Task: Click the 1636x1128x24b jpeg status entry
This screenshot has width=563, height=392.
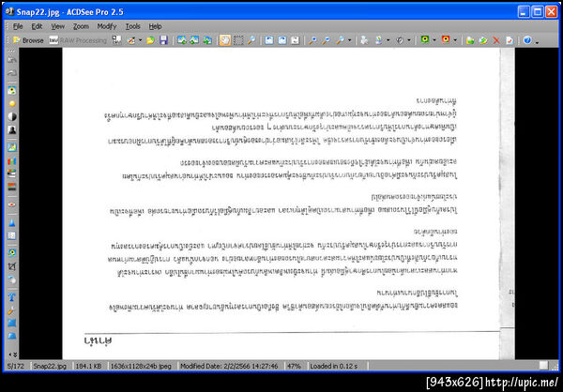Action: coord(141,366)
